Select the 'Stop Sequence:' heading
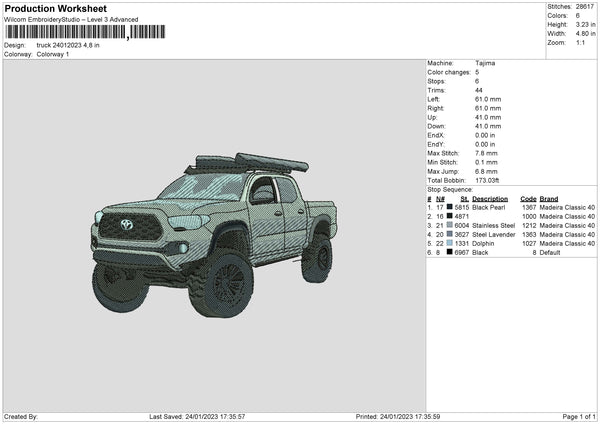The width and height of the screenshot is (600, 424). click(450, 190)
